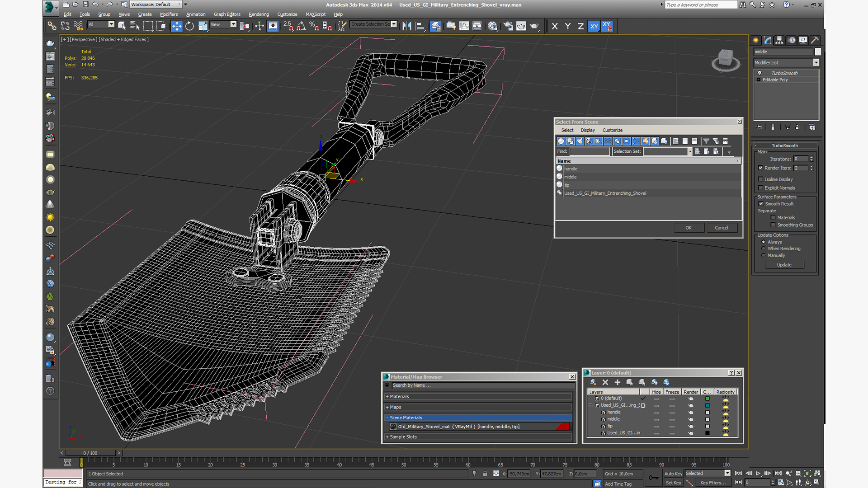The image size is (868, 488).
Task: Toggle Render Iters checkbox
Action: tap(760, 168)
